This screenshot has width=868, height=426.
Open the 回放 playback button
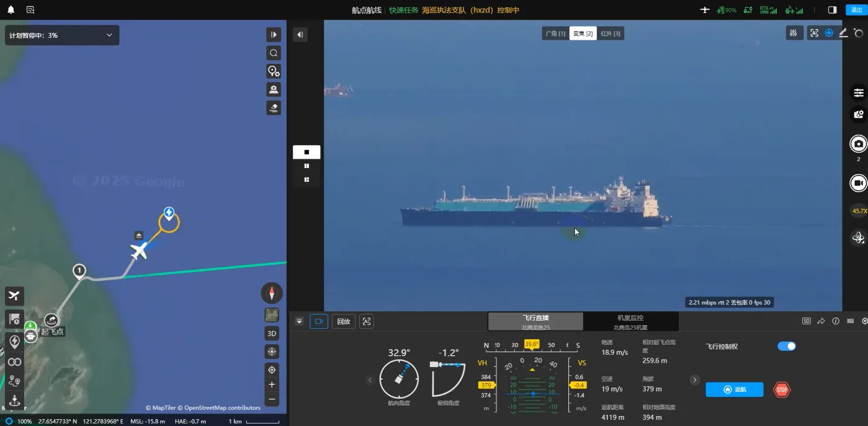pyautogui.click(x=344, y=321)
